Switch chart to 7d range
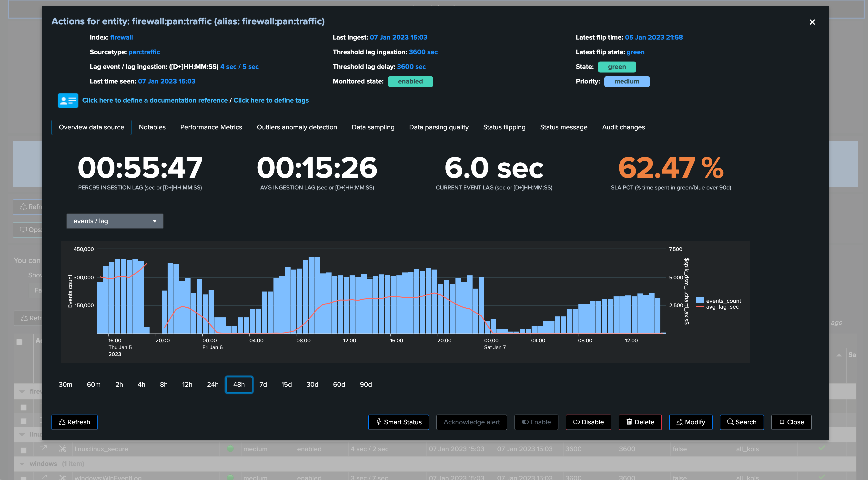Viewport: 868px width, 480px height. 263,385
